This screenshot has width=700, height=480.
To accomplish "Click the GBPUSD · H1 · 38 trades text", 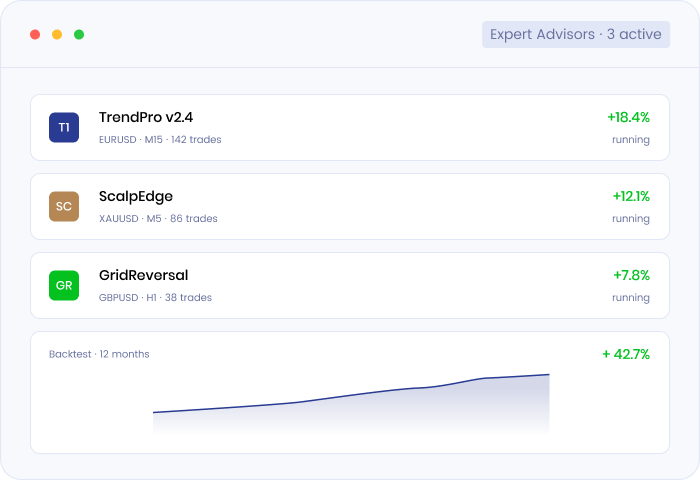I will click(155, 297).
